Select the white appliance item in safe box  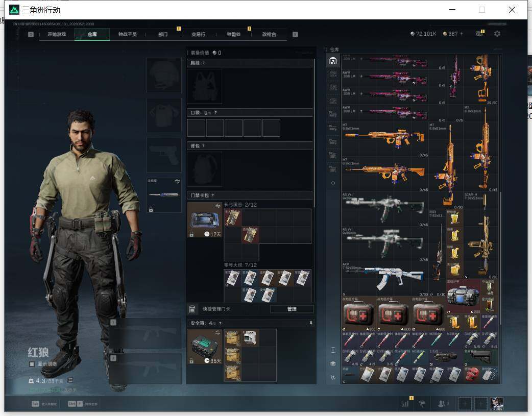coord(250,337)
